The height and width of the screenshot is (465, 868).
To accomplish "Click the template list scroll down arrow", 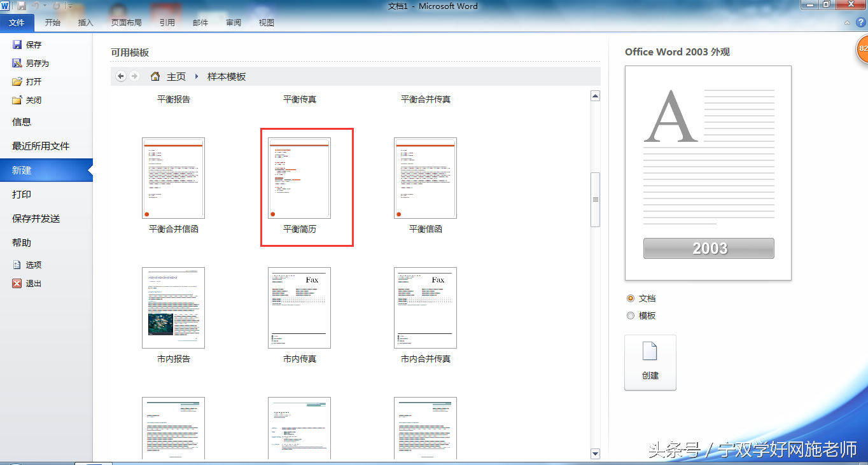I will (x=595, y=454).
